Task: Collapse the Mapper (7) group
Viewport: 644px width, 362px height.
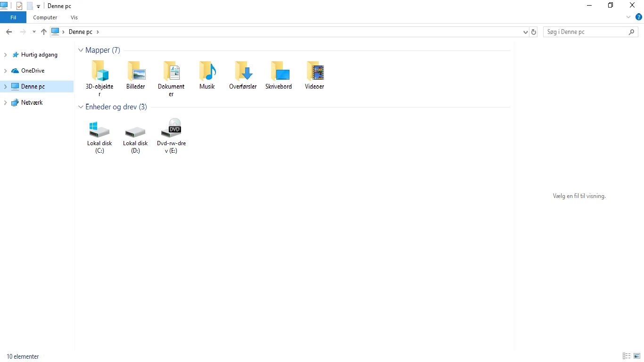Action: (81, 50)
